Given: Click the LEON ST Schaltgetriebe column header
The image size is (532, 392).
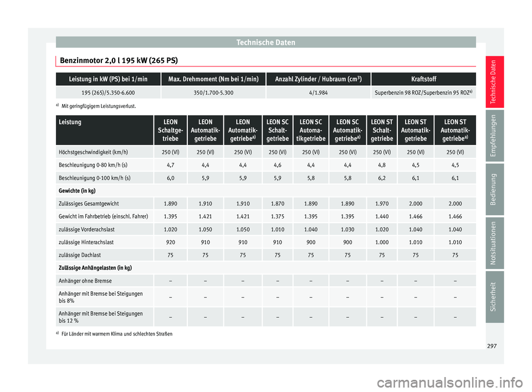Looking at the screenshot, I should click(x=382, y=130).
